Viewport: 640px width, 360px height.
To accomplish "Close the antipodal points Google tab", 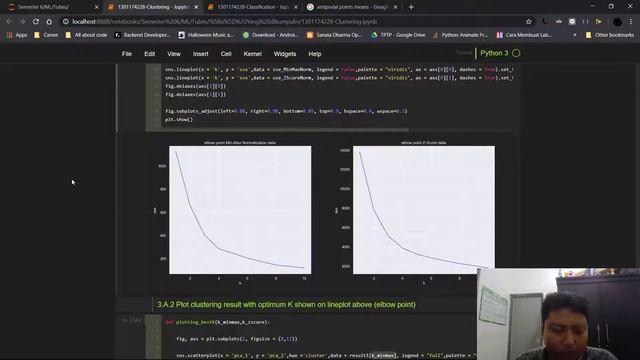I will coord(395,7).
